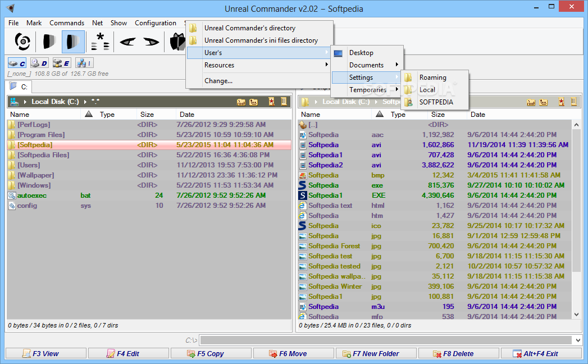Click left panel sort-direction triangle
This screenshot has height=364, width=588.
(x=89, y=114)
